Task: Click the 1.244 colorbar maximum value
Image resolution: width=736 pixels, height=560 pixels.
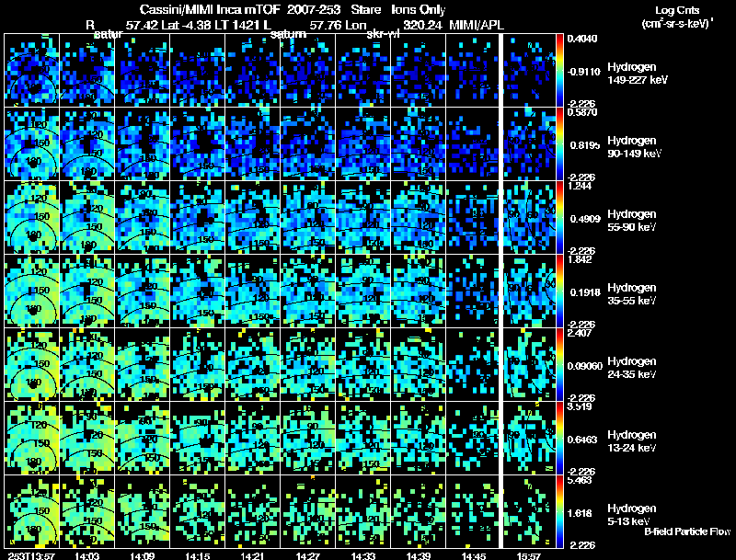Action: 580,186
